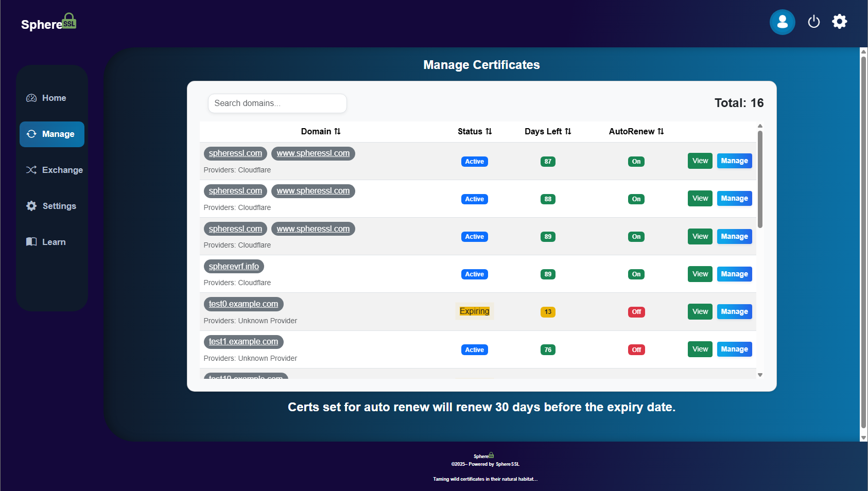The width and height of the screenshot is (868, 491).
Task: Navigate to the Exchange page
Action: [54, 170]
